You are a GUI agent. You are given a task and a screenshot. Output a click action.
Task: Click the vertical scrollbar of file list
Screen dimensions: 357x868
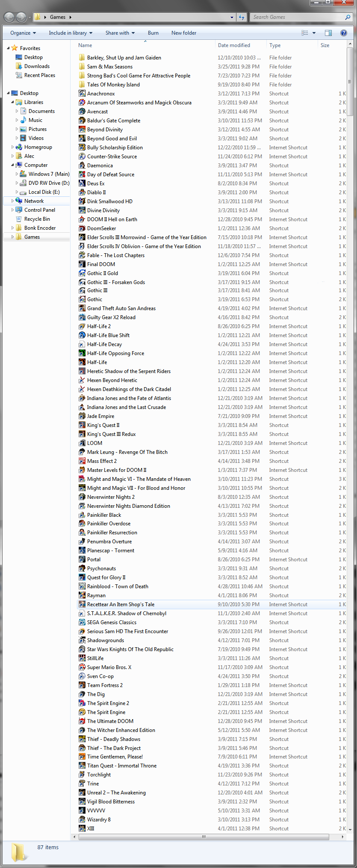pos(350,81)
